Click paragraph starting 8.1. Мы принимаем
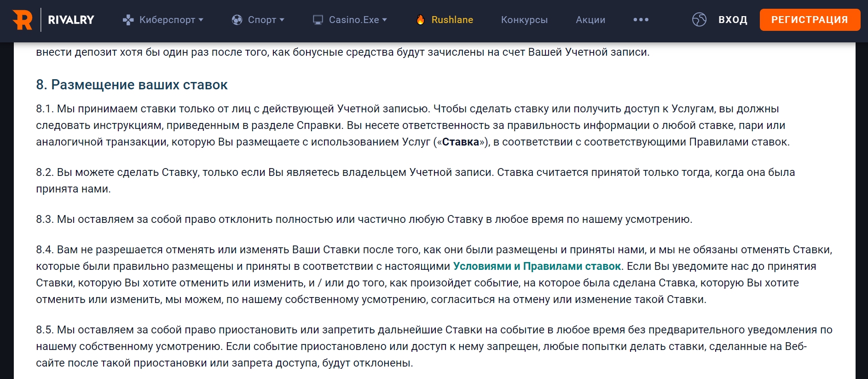 pyautogui.click(x=413, y=125)
